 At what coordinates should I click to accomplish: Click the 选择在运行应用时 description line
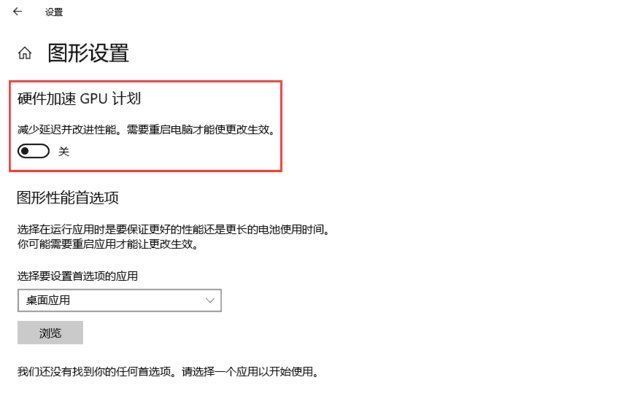173,229
